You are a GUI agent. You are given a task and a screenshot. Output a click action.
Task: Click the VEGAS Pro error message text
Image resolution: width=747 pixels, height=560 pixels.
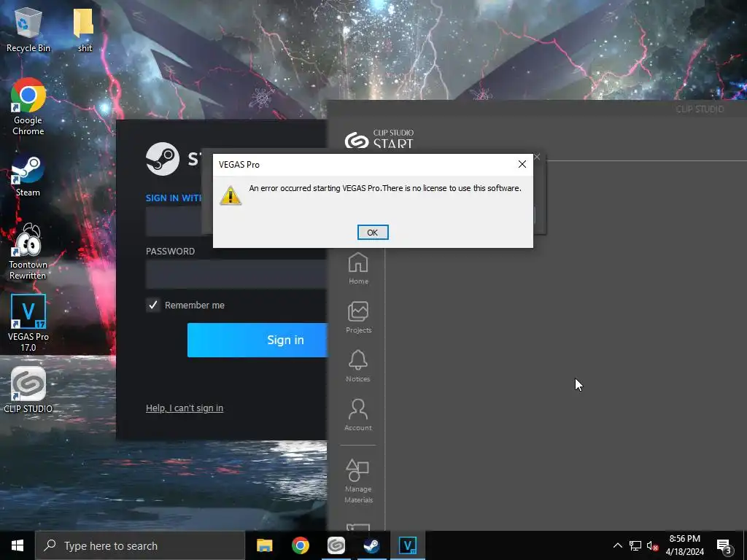coord(385,188)
